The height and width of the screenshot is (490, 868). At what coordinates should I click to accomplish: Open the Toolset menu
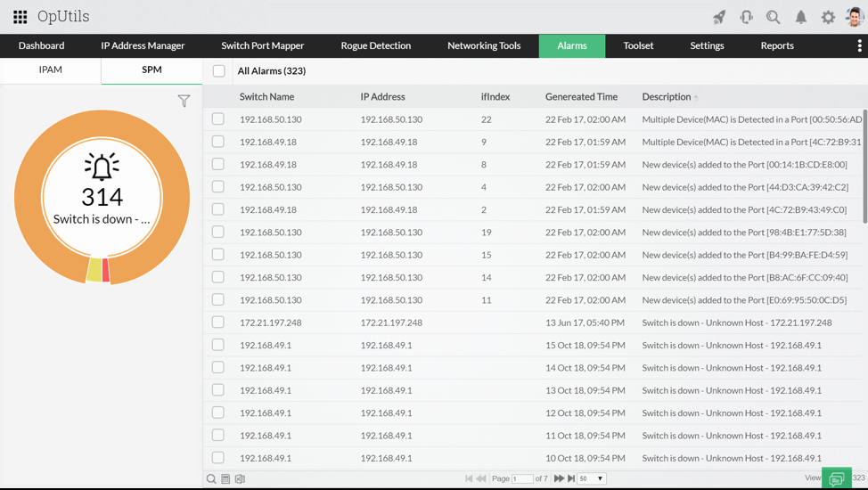point(638,46)
